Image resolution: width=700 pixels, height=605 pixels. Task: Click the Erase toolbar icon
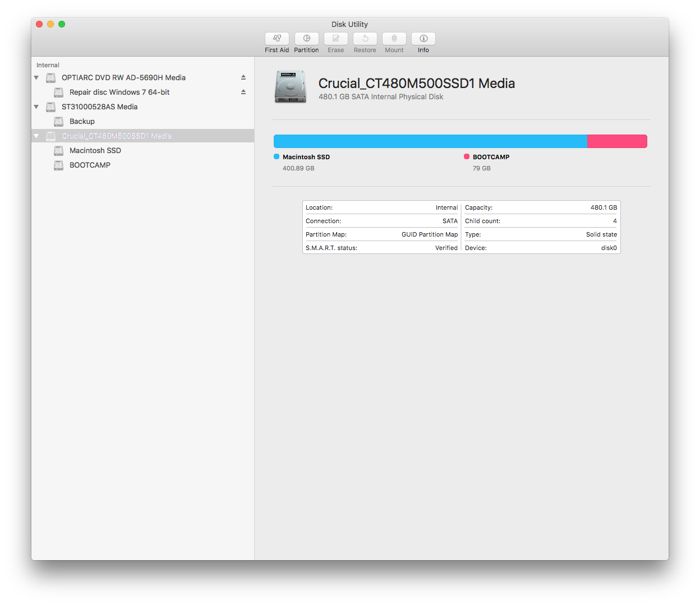click(x=336, y=39)
